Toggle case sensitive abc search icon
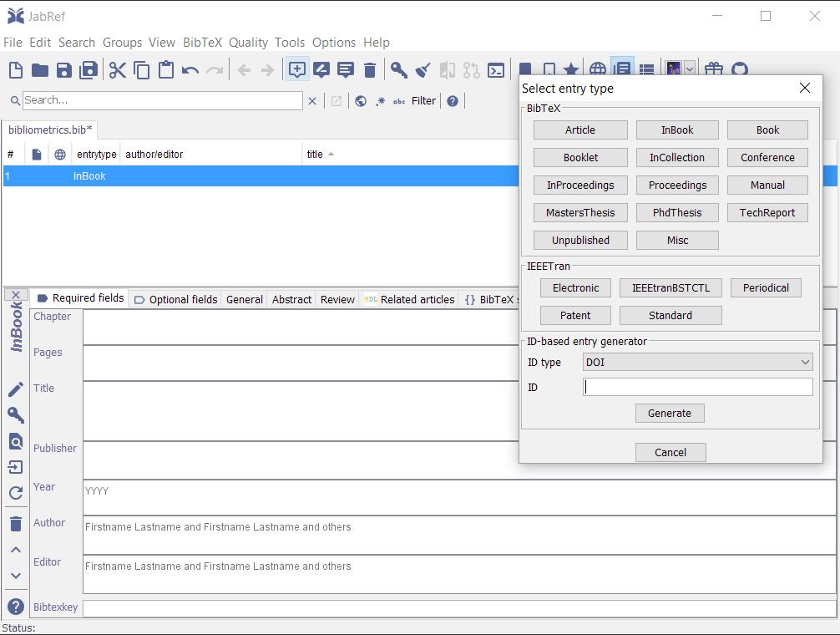This screenshot has width=840, height=635. 399,101
